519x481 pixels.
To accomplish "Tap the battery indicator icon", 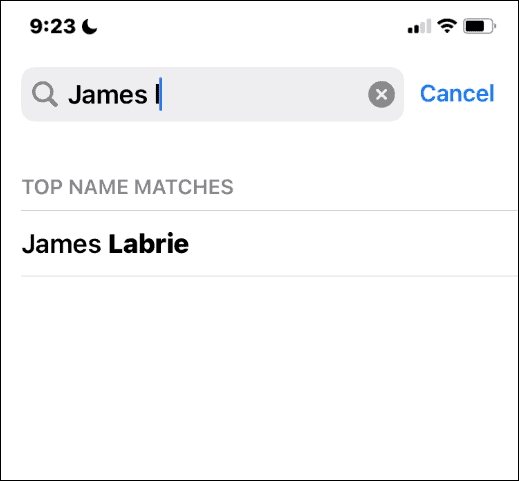I will tap(479, 26).
